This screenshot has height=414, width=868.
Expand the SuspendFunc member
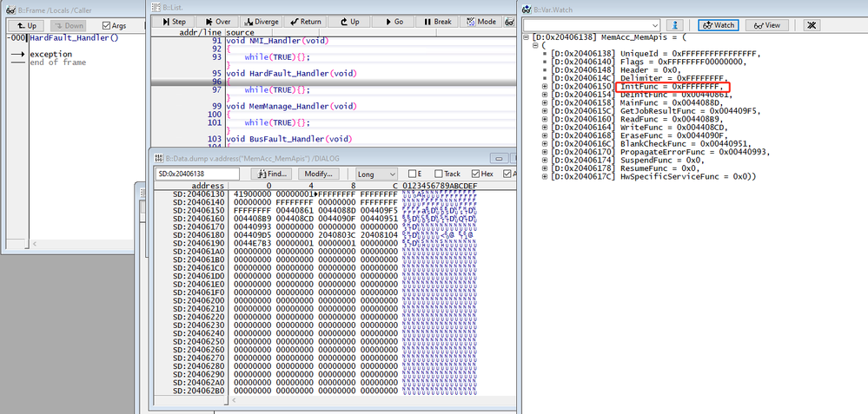[545, 161]
